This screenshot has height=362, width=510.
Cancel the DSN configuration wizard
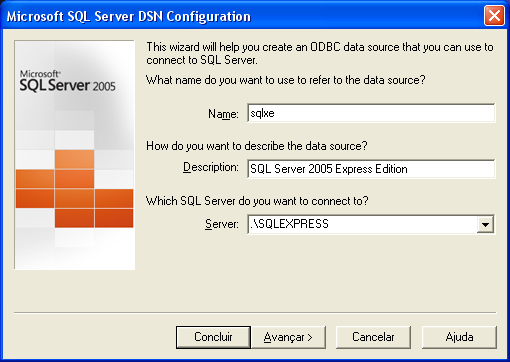click(373, 337)
